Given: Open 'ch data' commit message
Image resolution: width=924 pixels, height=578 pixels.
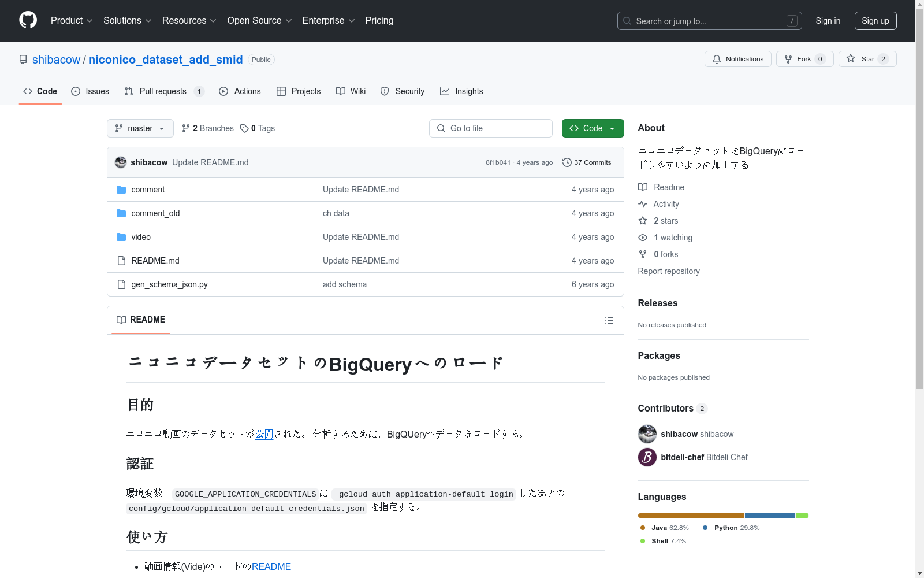Looking at the screenshot, I should click(336, 213).
